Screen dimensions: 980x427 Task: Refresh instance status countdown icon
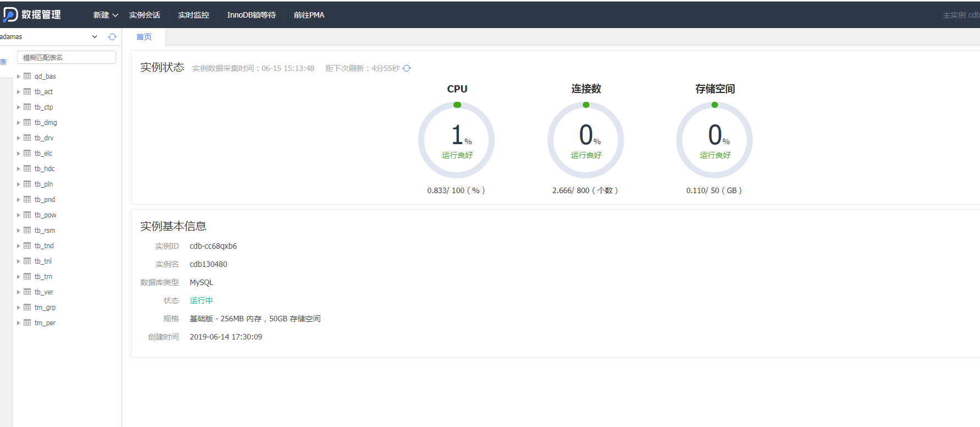(x=407, y=68)
